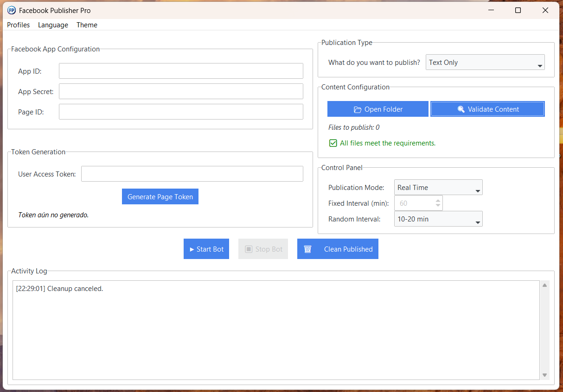Click 'Files to publish: 0' text
563x392 pixels.
coord(354,127)
